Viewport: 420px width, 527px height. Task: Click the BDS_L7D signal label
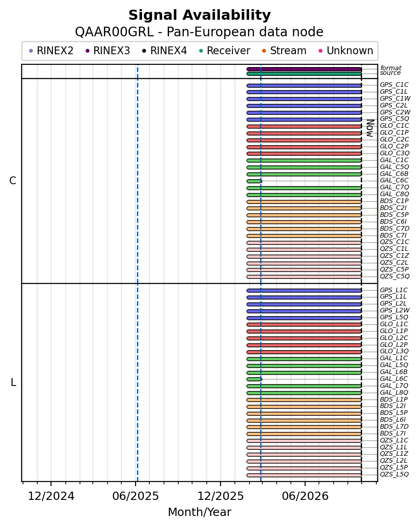click(394, 426)
